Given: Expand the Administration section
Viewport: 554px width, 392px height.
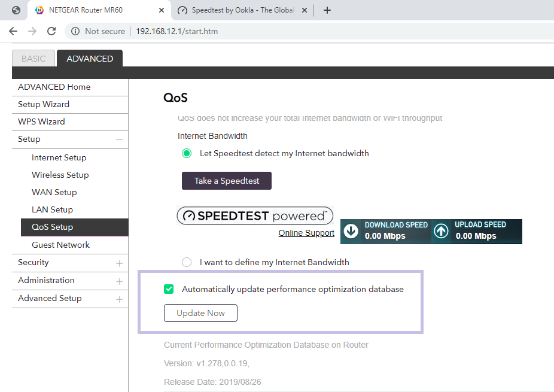Looking at the screenshot, I should (x=120, y=281).
